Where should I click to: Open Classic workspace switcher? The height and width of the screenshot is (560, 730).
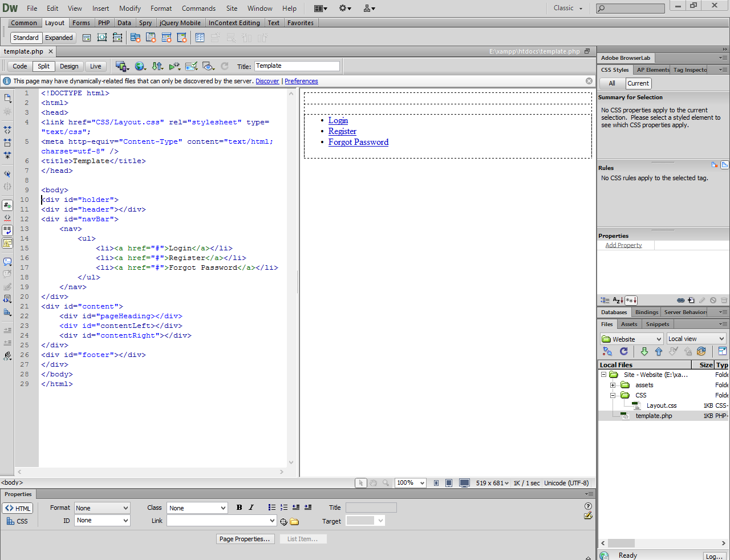[x=568, y=8]
